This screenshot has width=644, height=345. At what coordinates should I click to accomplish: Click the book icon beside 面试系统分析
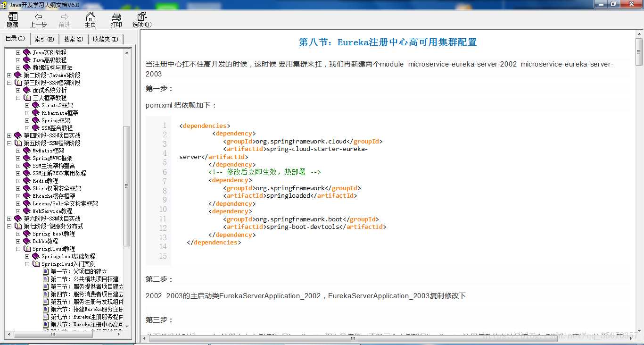click(27, 90)
